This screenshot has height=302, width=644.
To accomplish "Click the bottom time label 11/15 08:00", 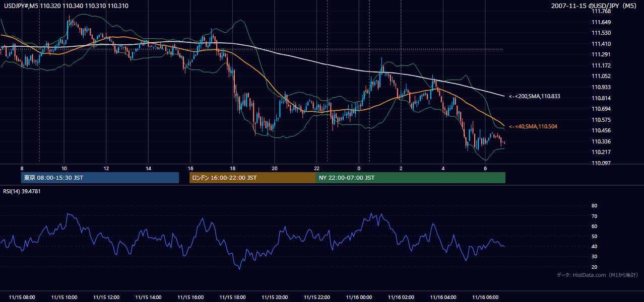I will pos(22,297).
